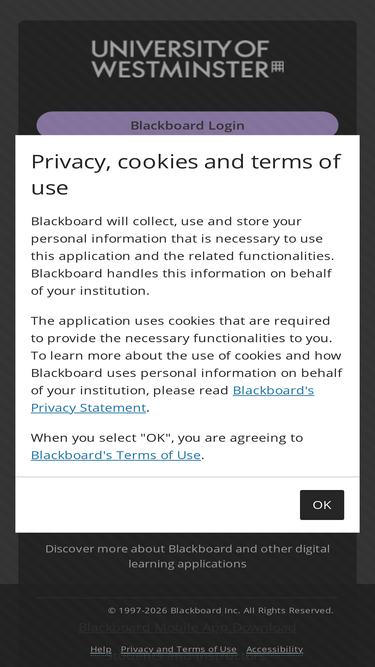
Task: Click the divider line above the OK button
Action: (188, 477)
